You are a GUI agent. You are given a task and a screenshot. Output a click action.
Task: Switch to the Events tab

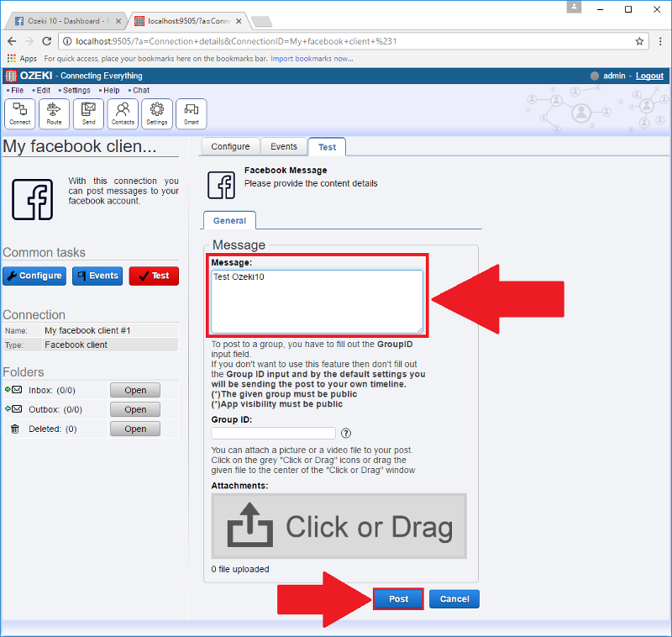point(284,146)
